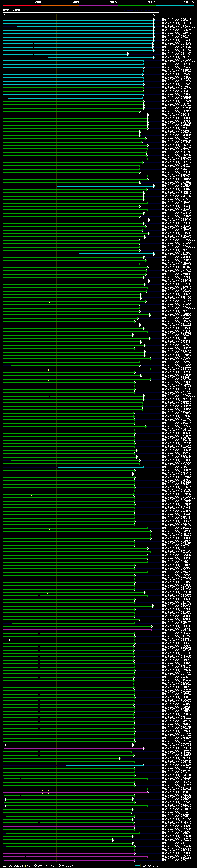
Task: Click label UniRef100_B9SKF4
Action: pos(177,748)
